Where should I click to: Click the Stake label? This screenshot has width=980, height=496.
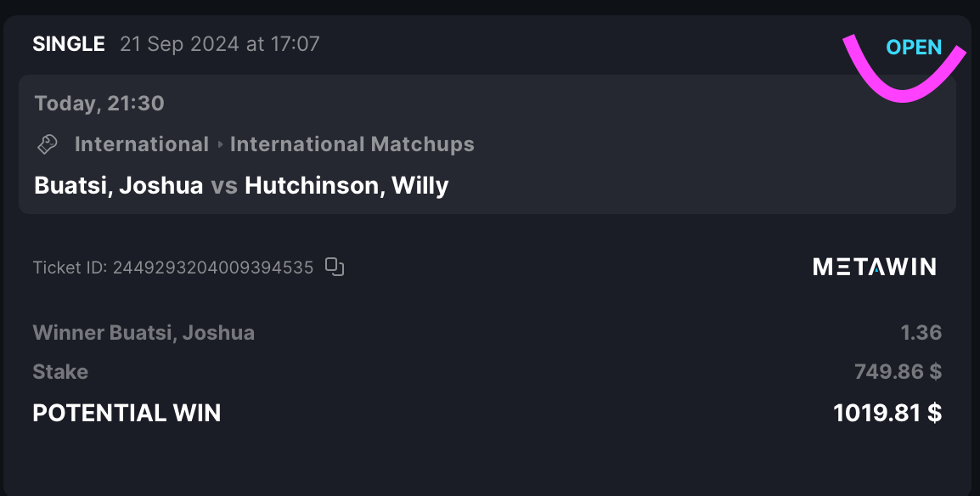click(x=60, y=372)
